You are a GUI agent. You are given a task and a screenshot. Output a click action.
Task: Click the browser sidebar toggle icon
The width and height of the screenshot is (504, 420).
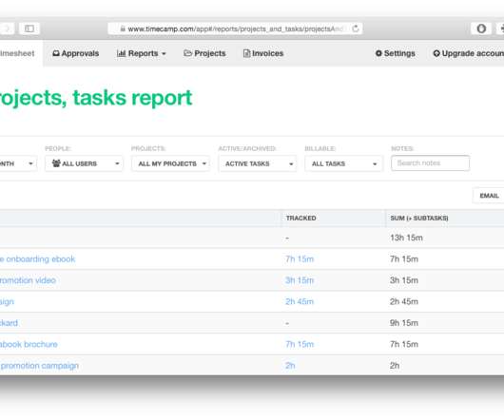tap(29, 29)
